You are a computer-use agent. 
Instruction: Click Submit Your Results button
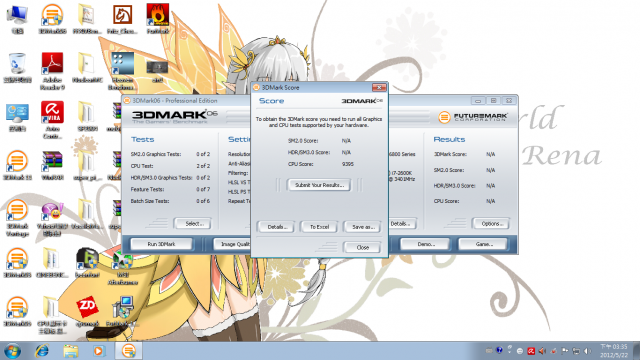point(319,185)
